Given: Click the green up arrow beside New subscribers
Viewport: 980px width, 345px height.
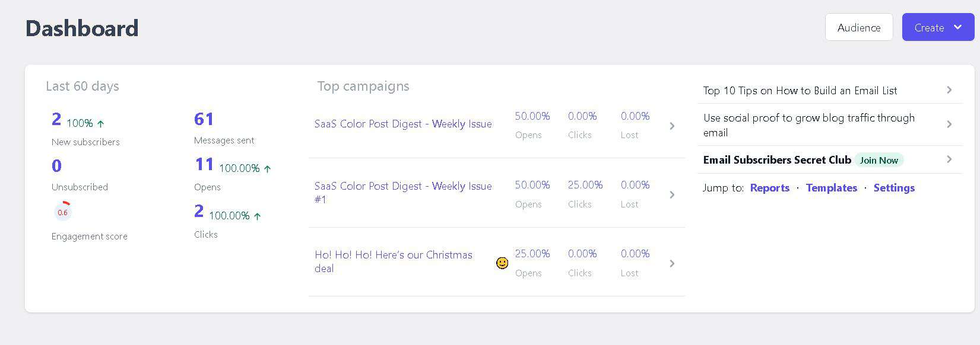Looking at the screenshot, I should point(100,124).
